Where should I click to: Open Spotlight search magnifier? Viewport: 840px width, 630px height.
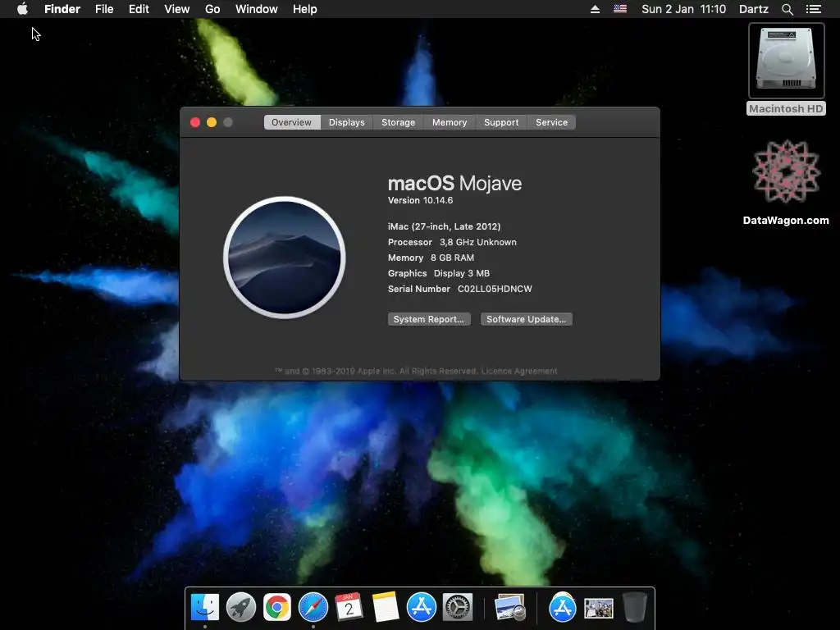(x=787, y=9)
